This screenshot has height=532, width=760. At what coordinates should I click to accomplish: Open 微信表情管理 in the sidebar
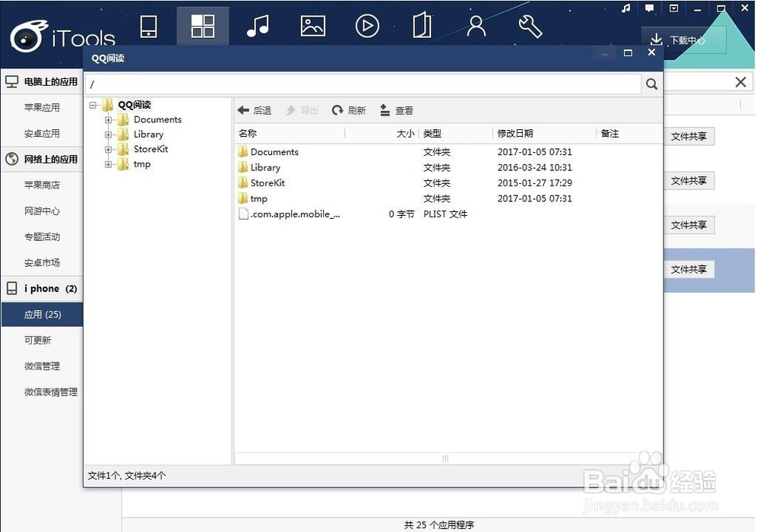(x=51, y=392)
